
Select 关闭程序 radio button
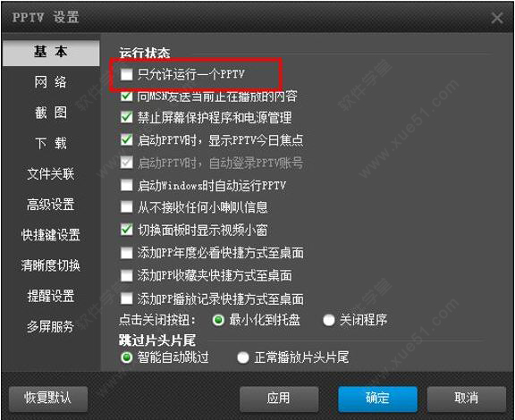click(x=328, y=320)
